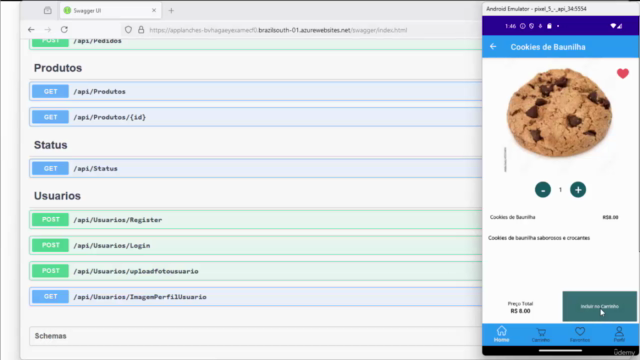This screenshot has height=360, width=640.
Task: Tap the Android gesture navigation bar
Action: (x=560, y=350)
